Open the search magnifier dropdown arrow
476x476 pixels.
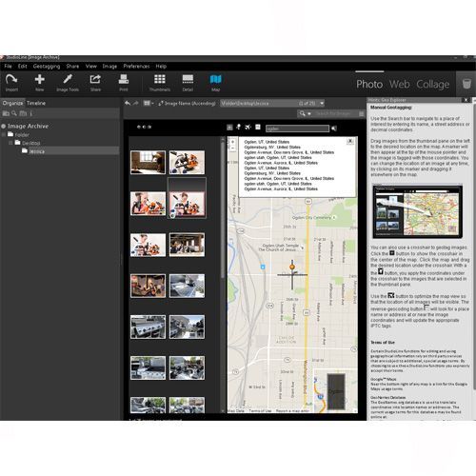(x=309, y=113)
